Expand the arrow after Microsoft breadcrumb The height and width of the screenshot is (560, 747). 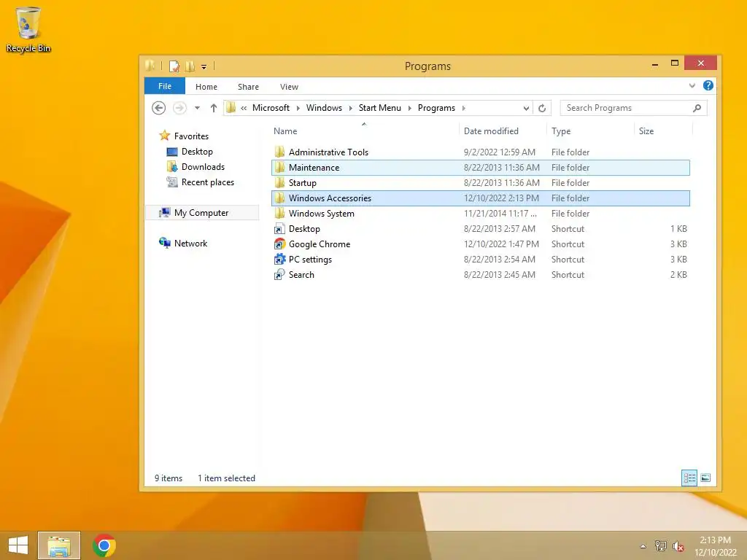point(298,108)
